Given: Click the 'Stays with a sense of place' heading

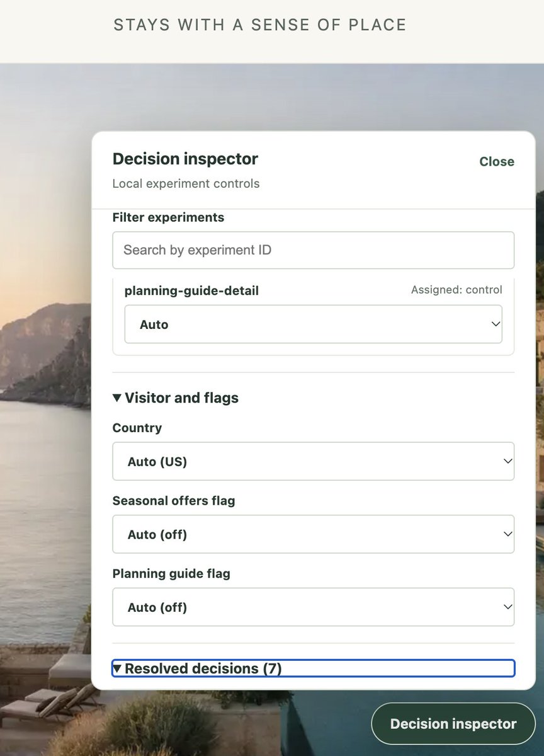Looking at the screenshot, I should tap(260, 25).
